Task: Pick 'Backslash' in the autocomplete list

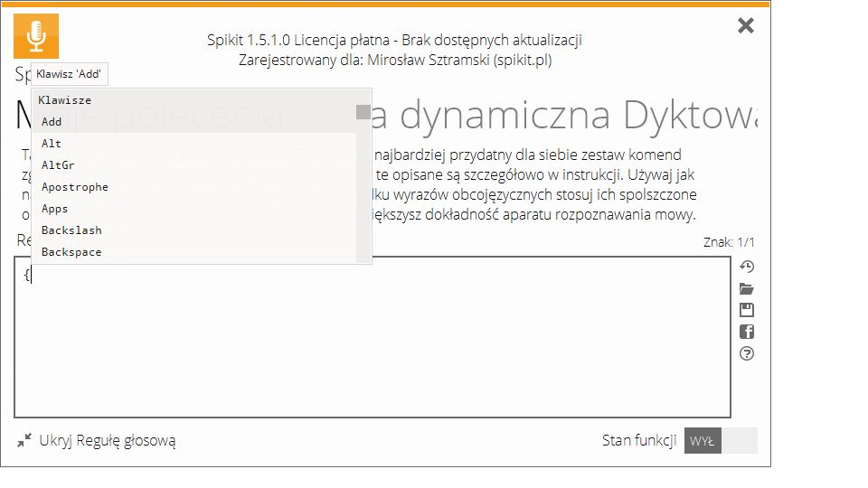Action: coord(194,230)
